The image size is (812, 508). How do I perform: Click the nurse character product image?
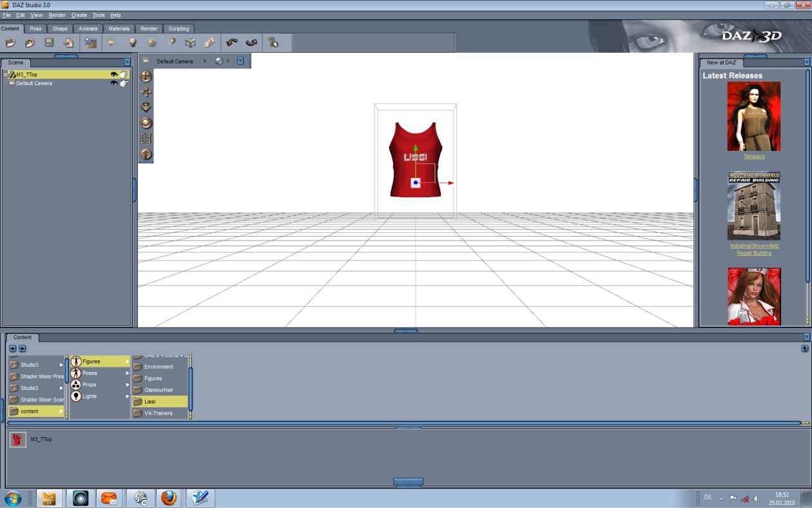click(x=753, y=297)
